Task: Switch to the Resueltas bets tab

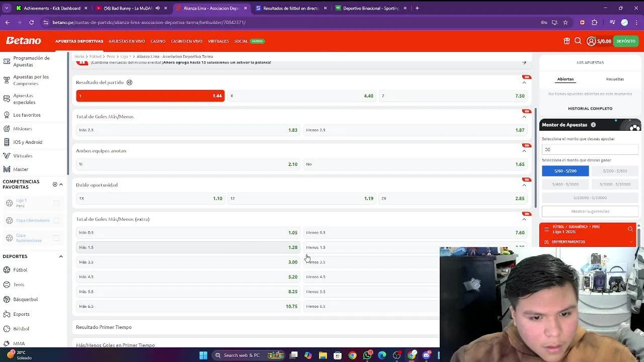Action: pos(615,79)
